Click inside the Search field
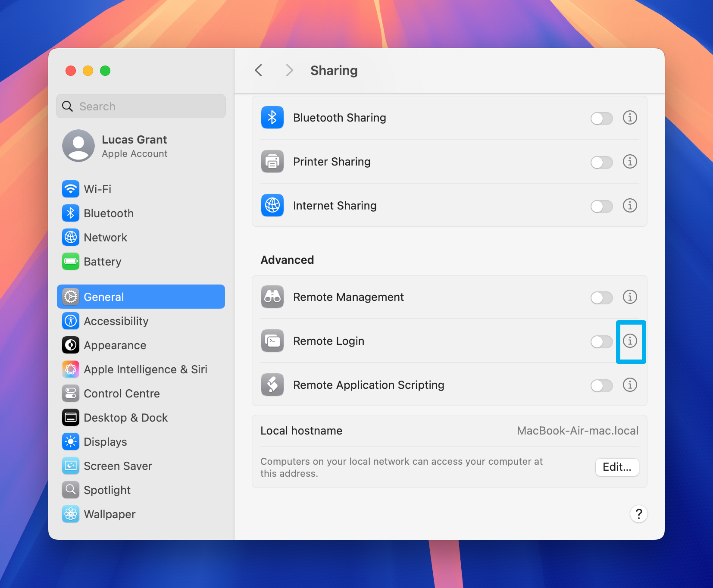 point(141,106)
